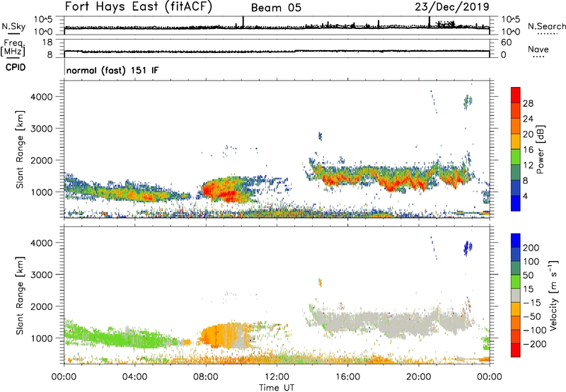
Task: Click 'normal (fast) 151 IF' text
Action: tap(112, 70)
